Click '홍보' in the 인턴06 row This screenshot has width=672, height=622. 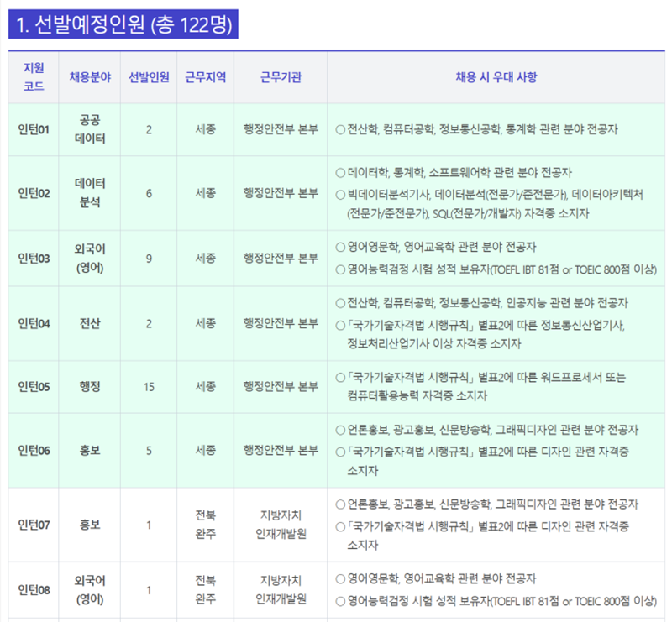click(x=90, y=450)
